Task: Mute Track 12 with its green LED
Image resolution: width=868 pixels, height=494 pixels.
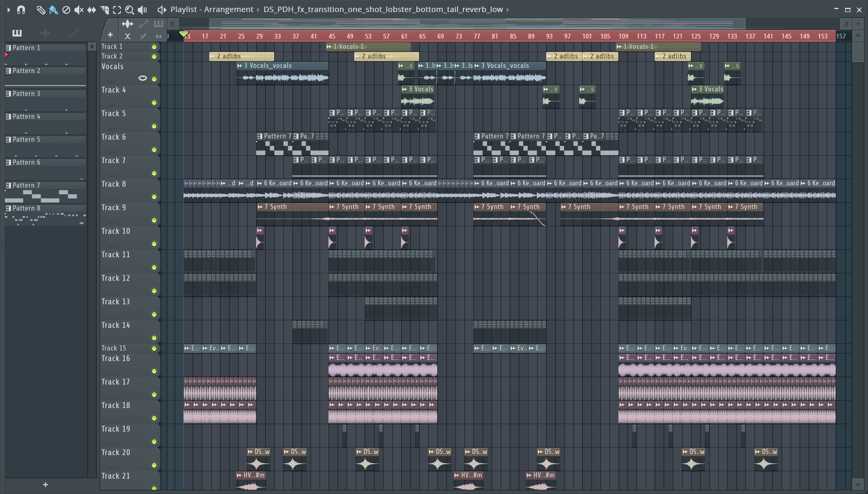Action: 154,291
